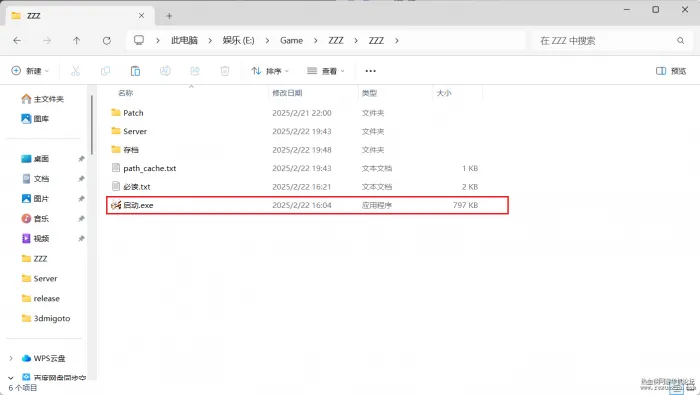The width and height of the screenshot is (700, 395).
Task: Click the Cut scissors icon
Action: [75, 71]
